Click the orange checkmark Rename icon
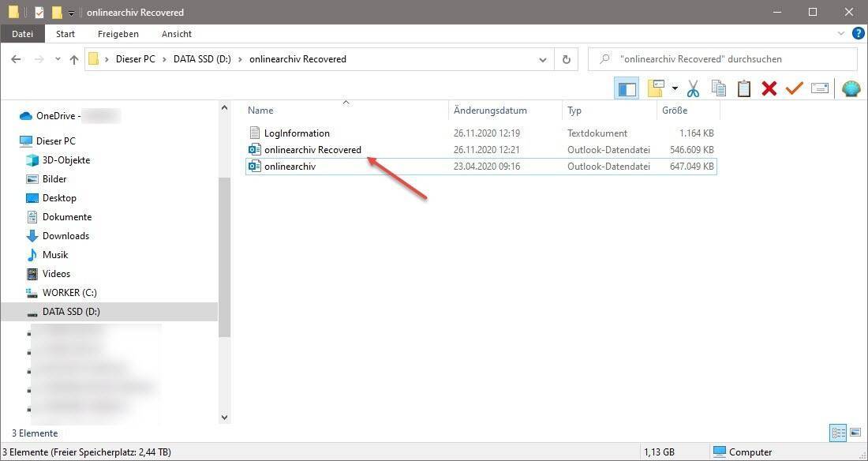Image resolution: width=868 pixels, height=461 pixels. (x=794, y=88)
